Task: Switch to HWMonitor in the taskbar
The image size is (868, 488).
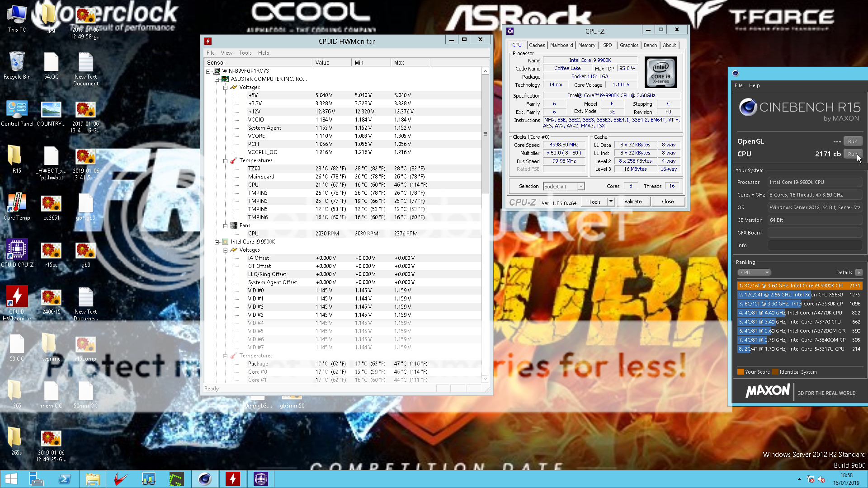Action: point(233,479)
